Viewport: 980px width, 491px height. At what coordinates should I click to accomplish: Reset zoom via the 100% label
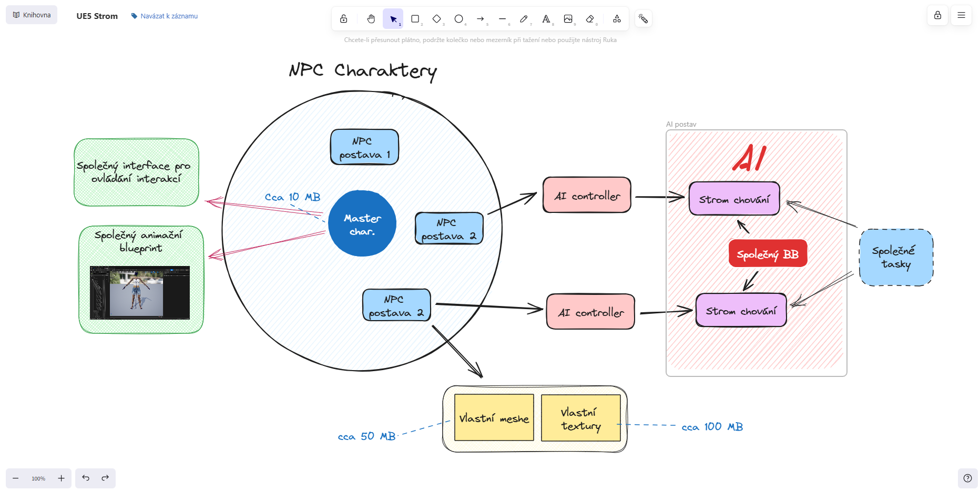pos(38,478)
